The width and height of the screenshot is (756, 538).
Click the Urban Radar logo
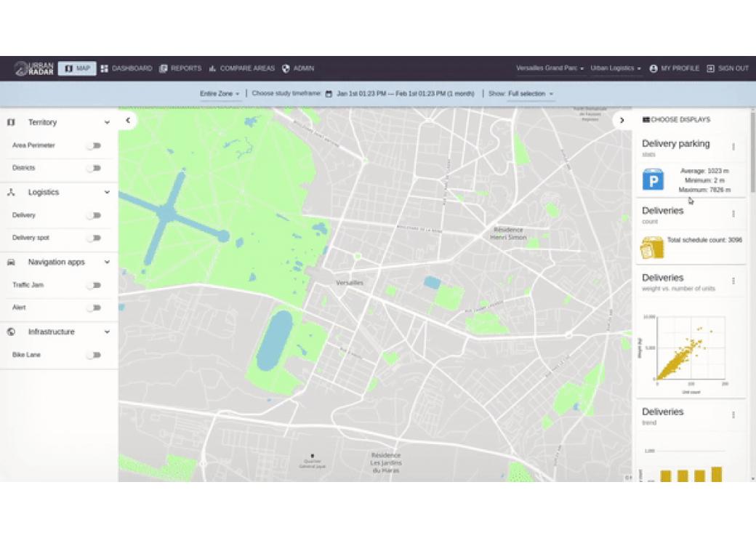point(33,68)
